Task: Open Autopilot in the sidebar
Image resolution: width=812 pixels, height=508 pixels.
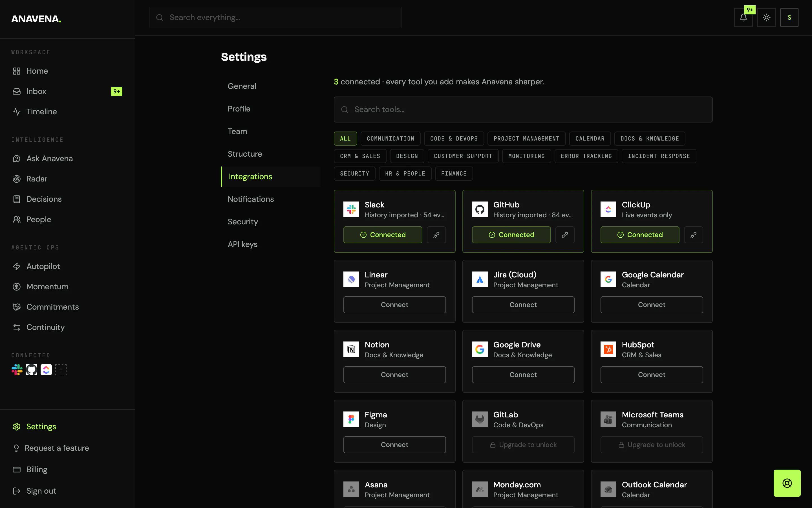Action: pos(67,266)
